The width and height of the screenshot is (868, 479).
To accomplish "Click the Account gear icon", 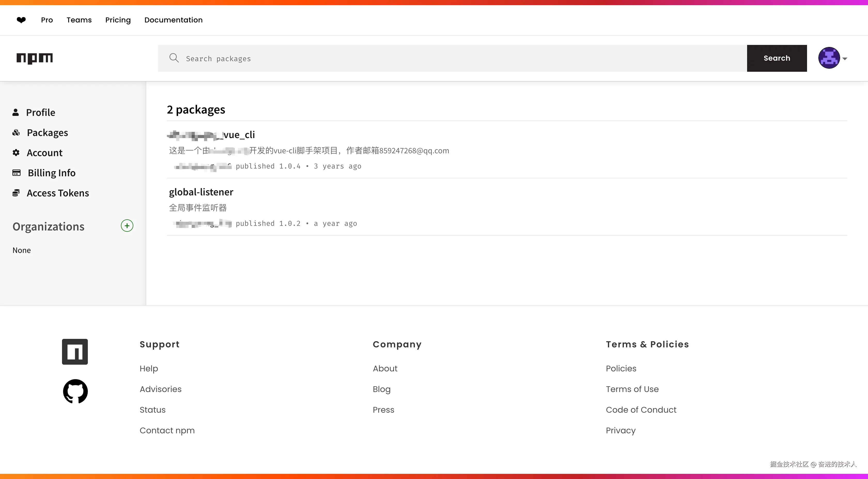I will (x=16, y=153).
